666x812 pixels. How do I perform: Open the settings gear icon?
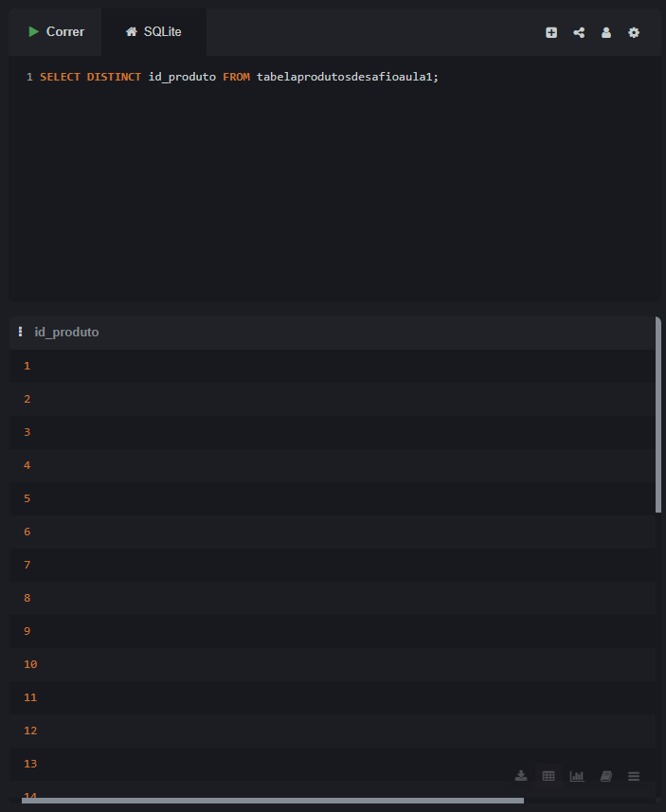click(634, 32)
